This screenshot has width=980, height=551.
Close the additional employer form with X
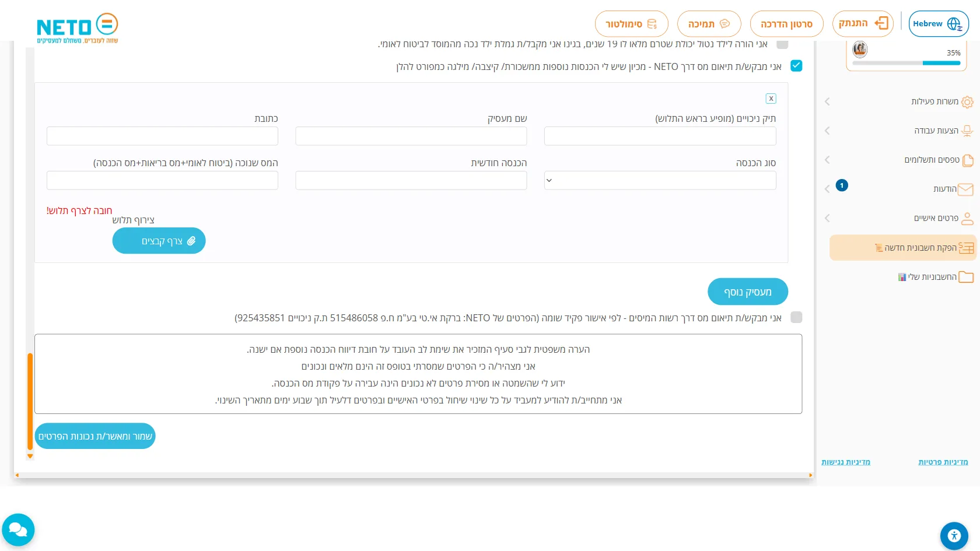pyautogui.click(x=771, y=99)
